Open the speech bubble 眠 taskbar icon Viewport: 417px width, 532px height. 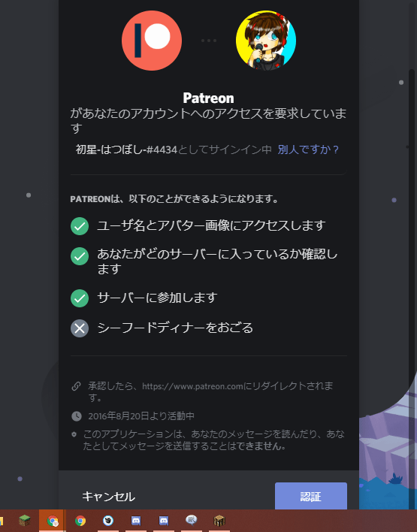point(192,520)
